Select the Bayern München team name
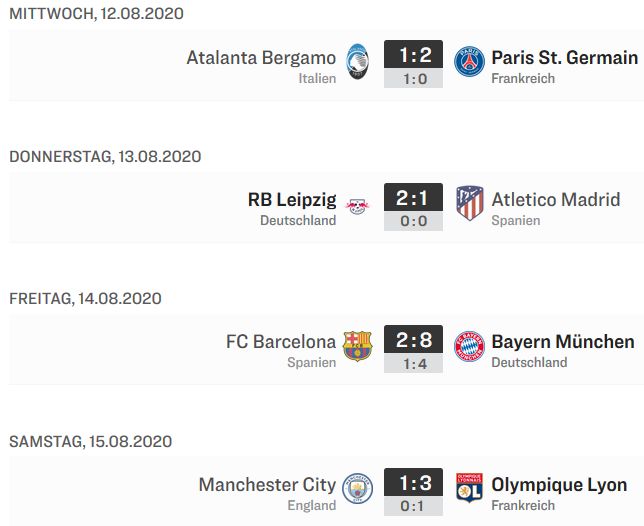The height and width of the screenshot is (526, 644). coord(563,342)
